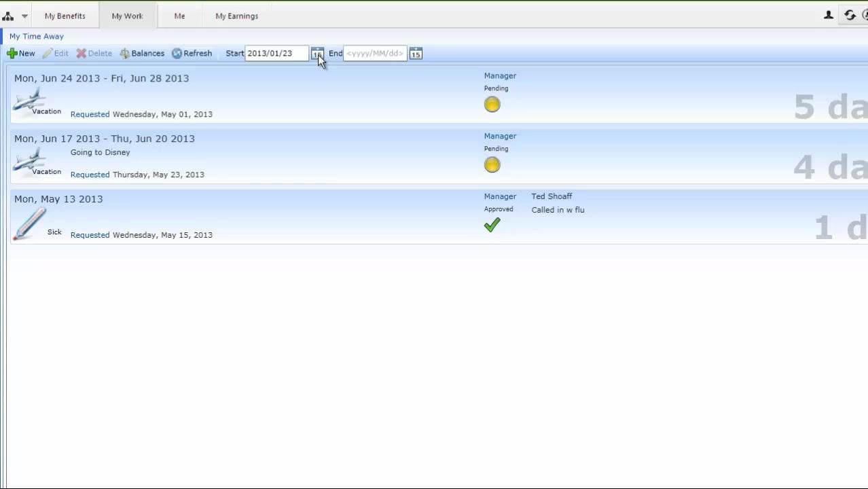Click Manager label of Jun 24 request
868x489 pixels.
tap(500, 75)
